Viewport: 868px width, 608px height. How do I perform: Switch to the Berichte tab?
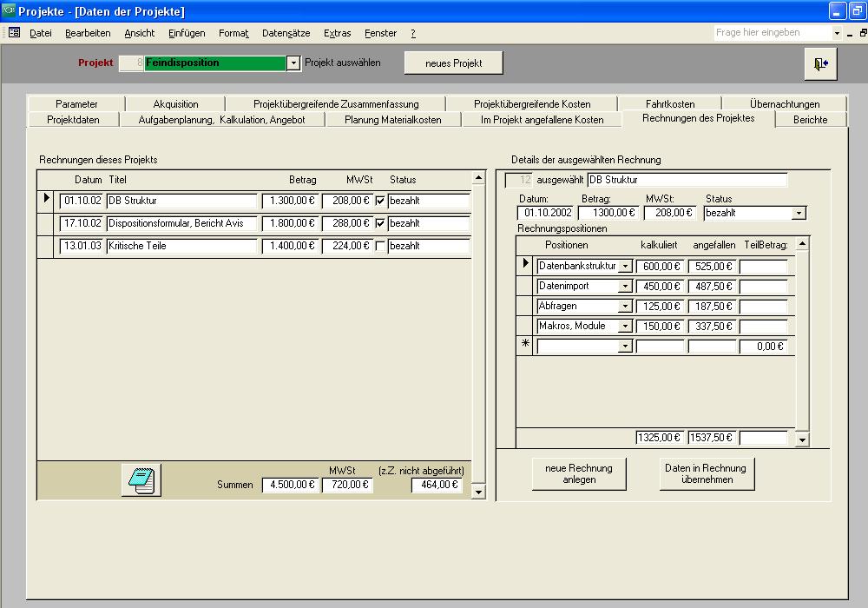[810, 120]
